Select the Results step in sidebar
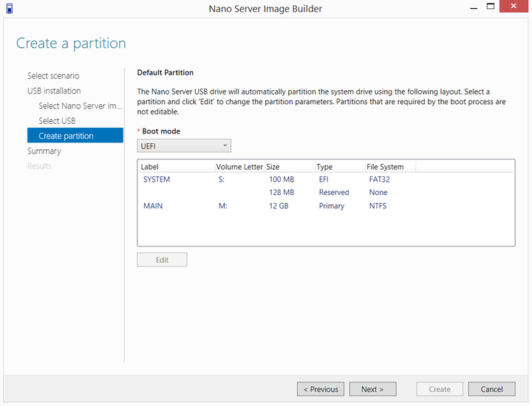This screenshot has width=532, height=406. click(x=39, y=166)
